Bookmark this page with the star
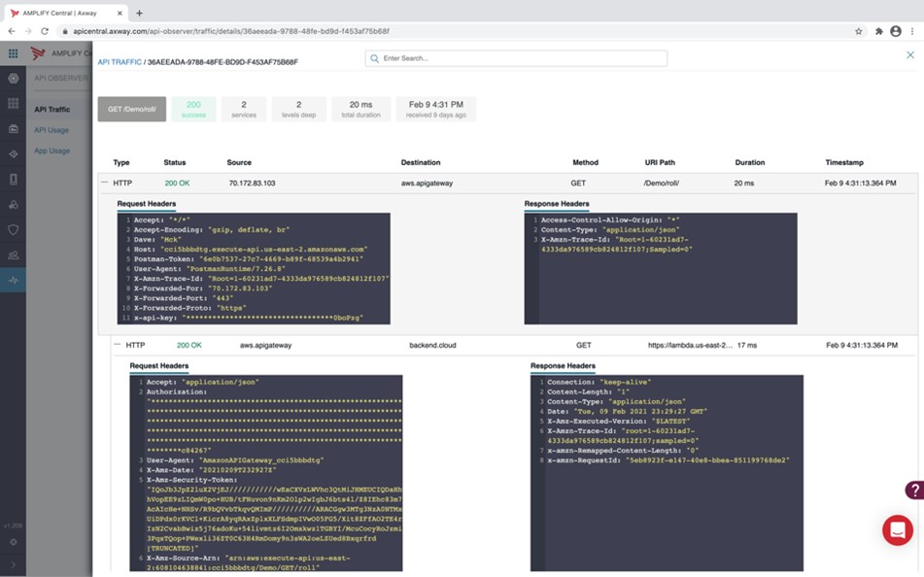The width and height of the screenshot is (924, 577). pyautogui.click(x=859, y=31)
